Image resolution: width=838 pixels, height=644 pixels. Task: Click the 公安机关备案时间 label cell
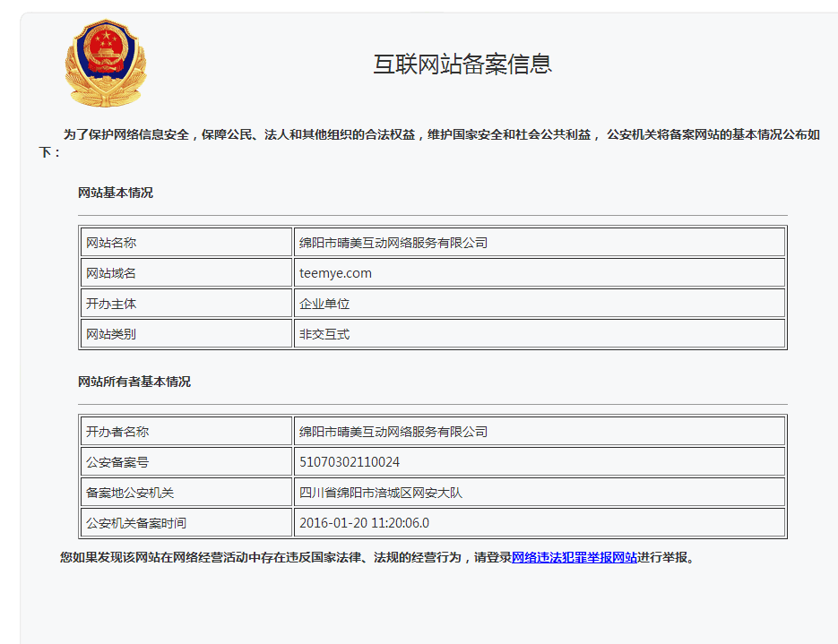point(186,523)
